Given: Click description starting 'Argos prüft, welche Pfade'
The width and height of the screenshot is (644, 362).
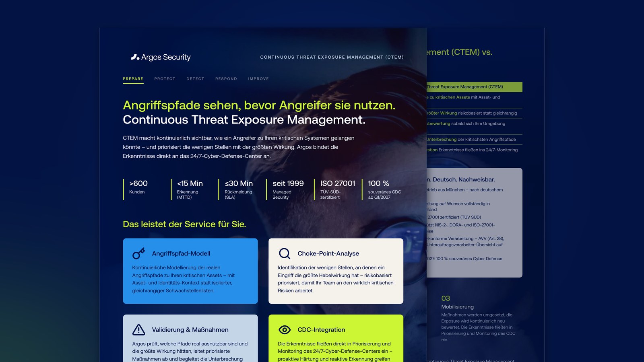Looking at the screenshot, I should (x=190, y=352).
